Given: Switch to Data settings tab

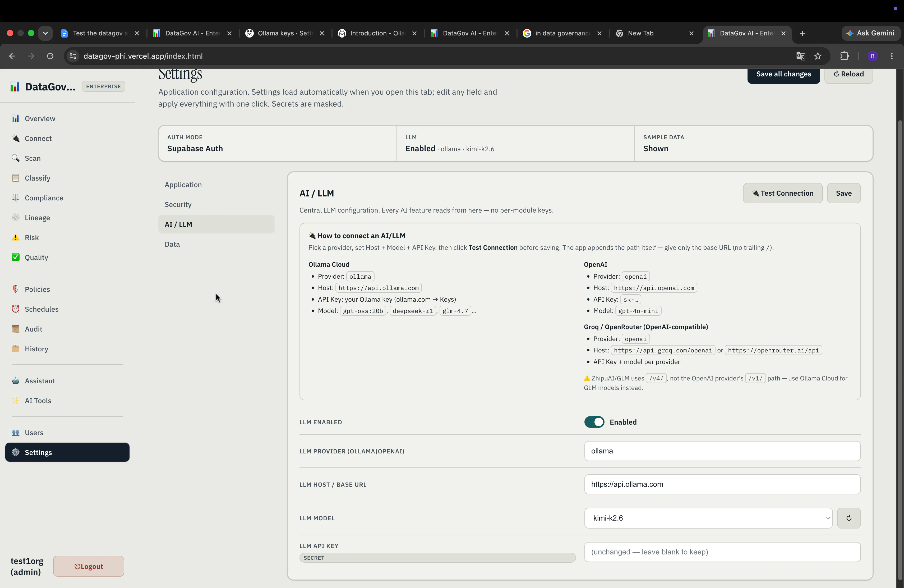Looking at the screenshot, I should click(216, 244).
